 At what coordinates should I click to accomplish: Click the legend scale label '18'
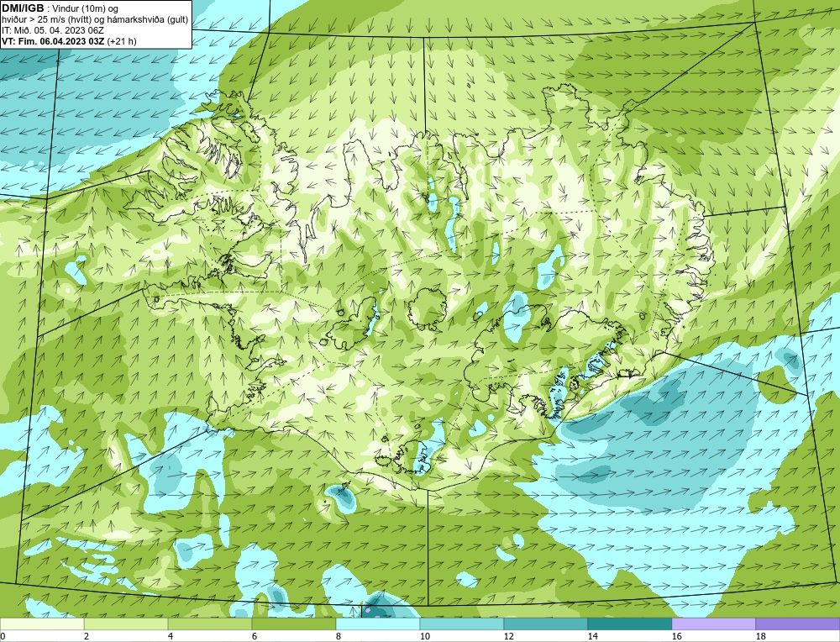[761, 636]
